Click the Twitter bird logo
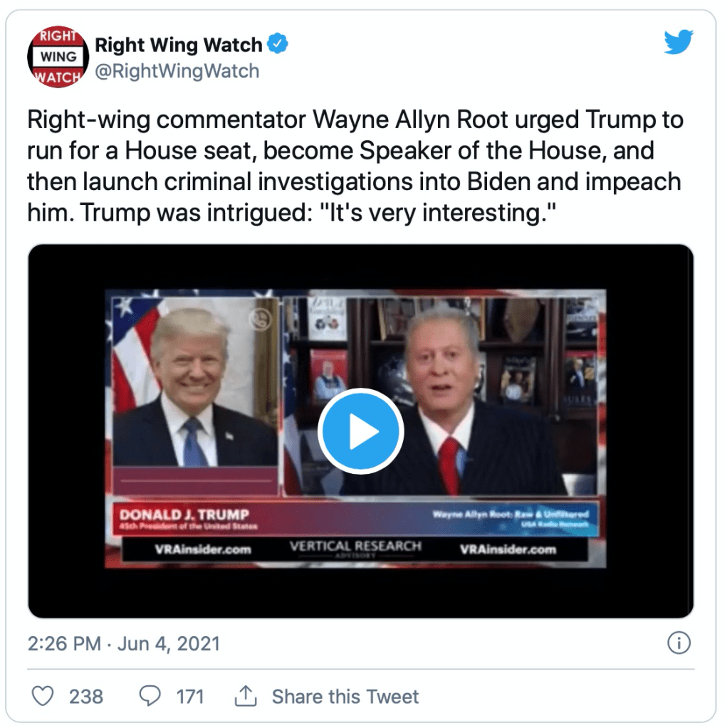This screenshot has height=728, width=727. pos(678,42)
